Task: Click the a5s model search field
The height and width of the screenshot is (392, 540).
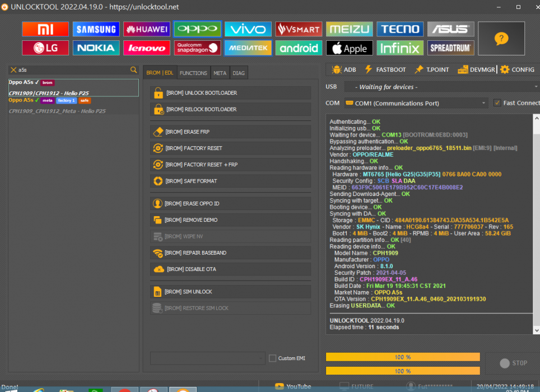Action: 73,70
